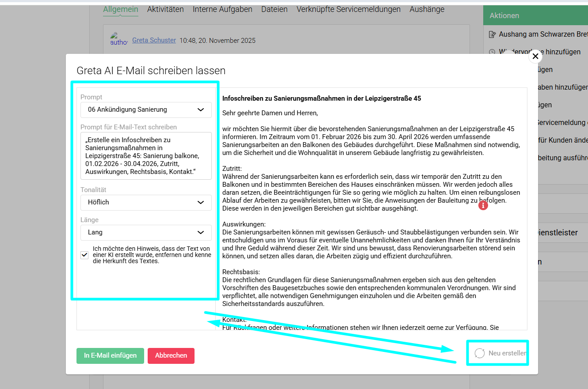Open the Aushänge tab
This screenshot has width=588, height=389.
click(x=427, y=9)
